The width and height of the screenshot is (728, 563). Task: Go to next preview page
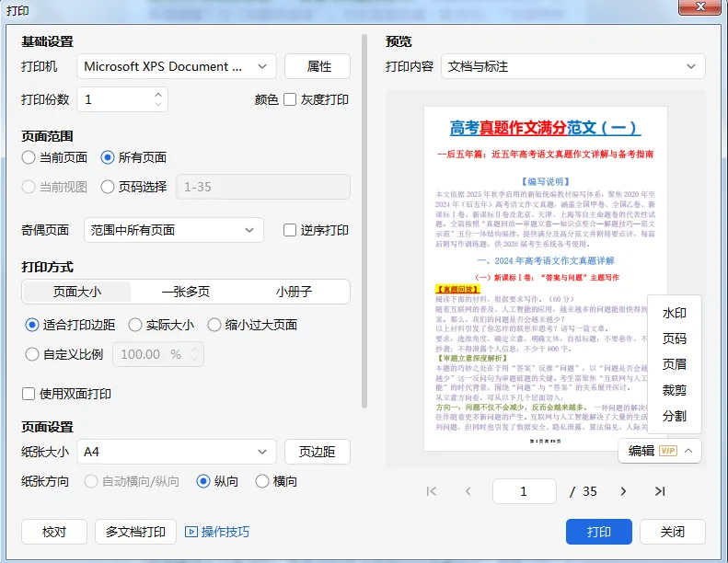(x=623, y=491)
